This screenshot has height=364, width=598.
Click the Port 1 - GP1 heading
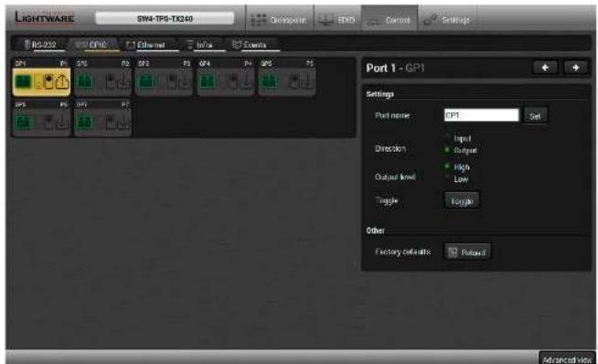pos(395,68)
